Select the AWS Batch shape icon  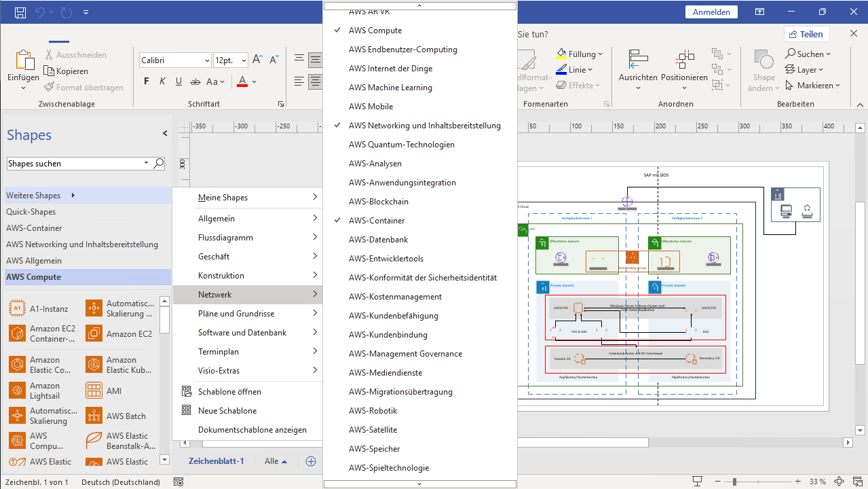coord(94,416)
